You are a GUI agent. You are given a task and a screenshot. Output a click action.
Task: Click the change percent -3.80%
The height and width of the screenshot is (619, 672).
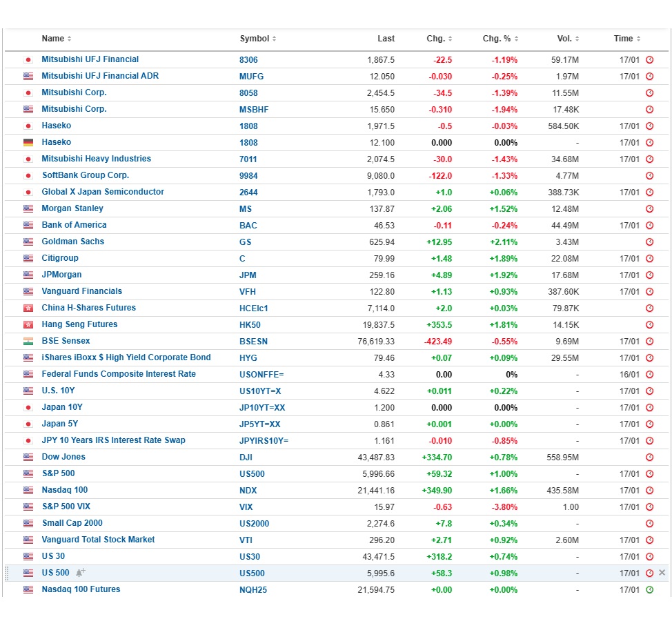click(504, 507)
